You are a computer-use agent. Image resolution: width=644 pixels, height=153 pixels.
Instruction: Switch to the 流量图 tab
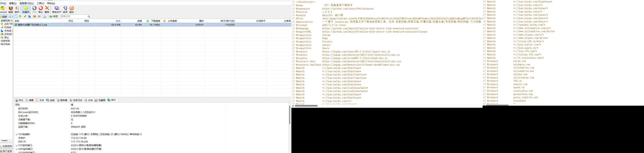(100, 100)
